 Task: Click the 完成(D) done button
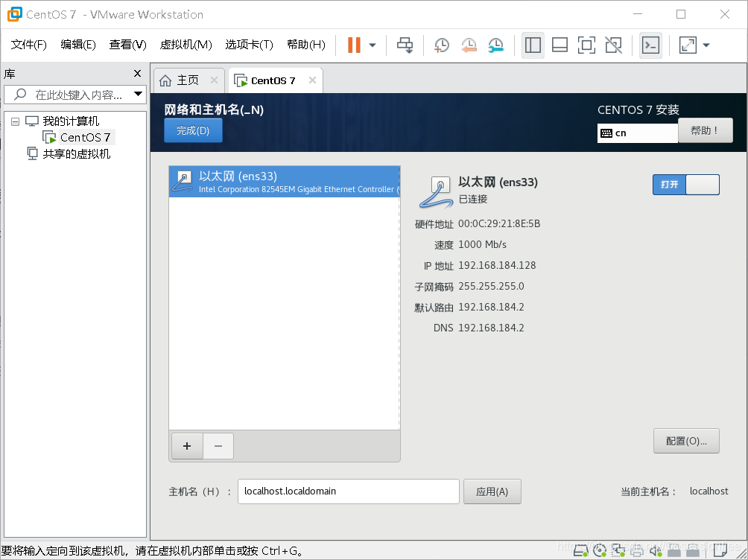[193, 131]
